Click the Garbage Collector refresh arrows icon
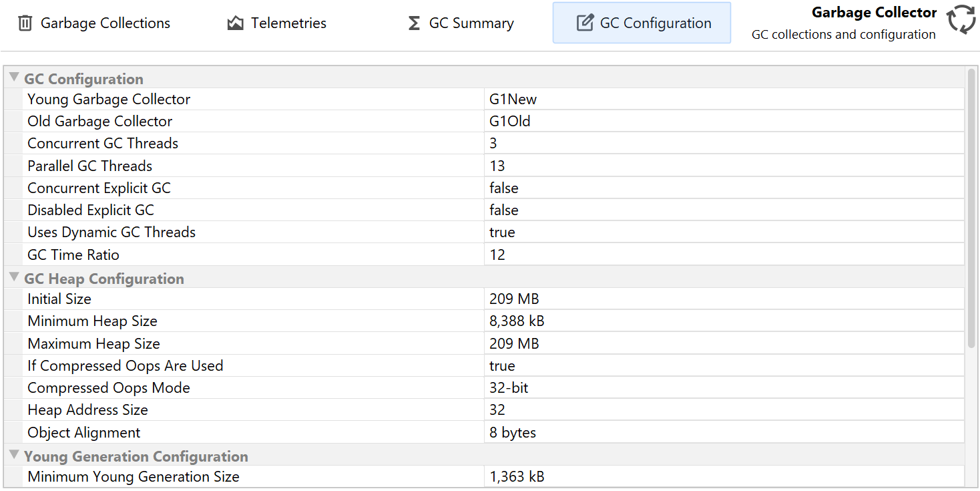Screen dimensions: 980x491 (x=961, y=19)
